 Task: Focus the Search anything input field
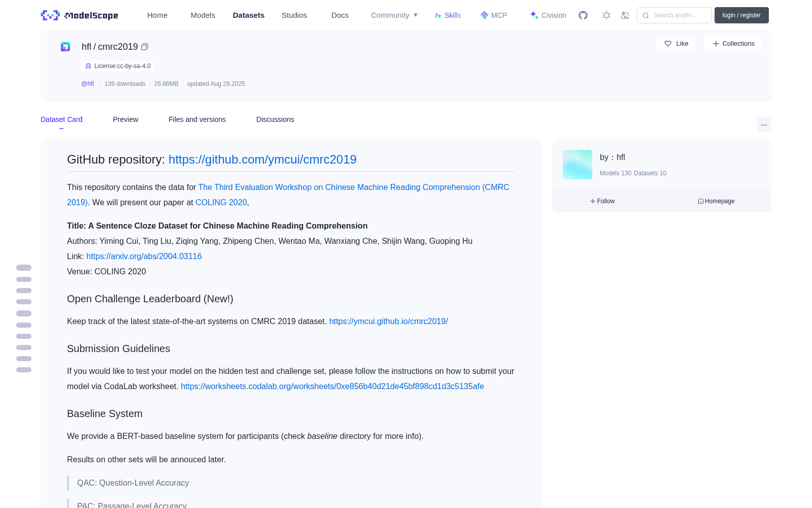[x=674, y=15]
